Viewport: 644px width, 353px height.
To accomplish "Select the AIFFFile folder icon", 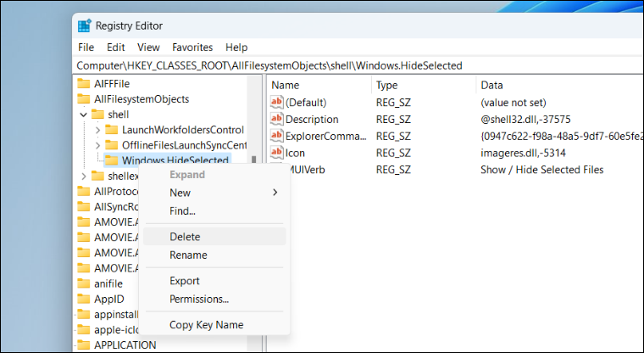I will 84,83.
